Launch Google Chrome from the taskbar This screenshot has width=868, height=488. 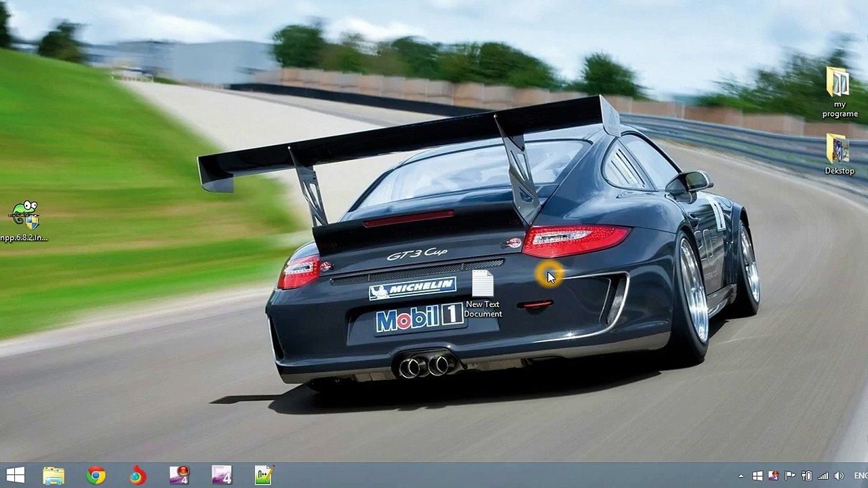pyautogui.click(x=96, y=476)
